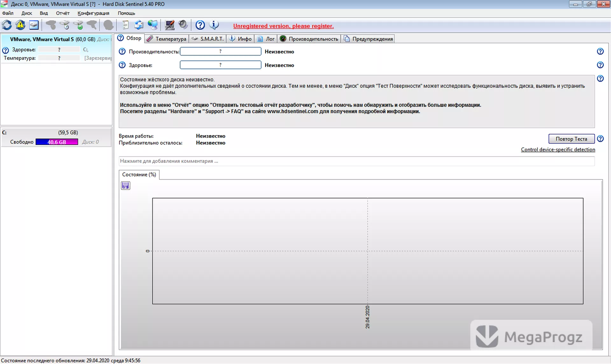Click the Повтор Теста button
This screenshot has height=364, width=611.
571,139
